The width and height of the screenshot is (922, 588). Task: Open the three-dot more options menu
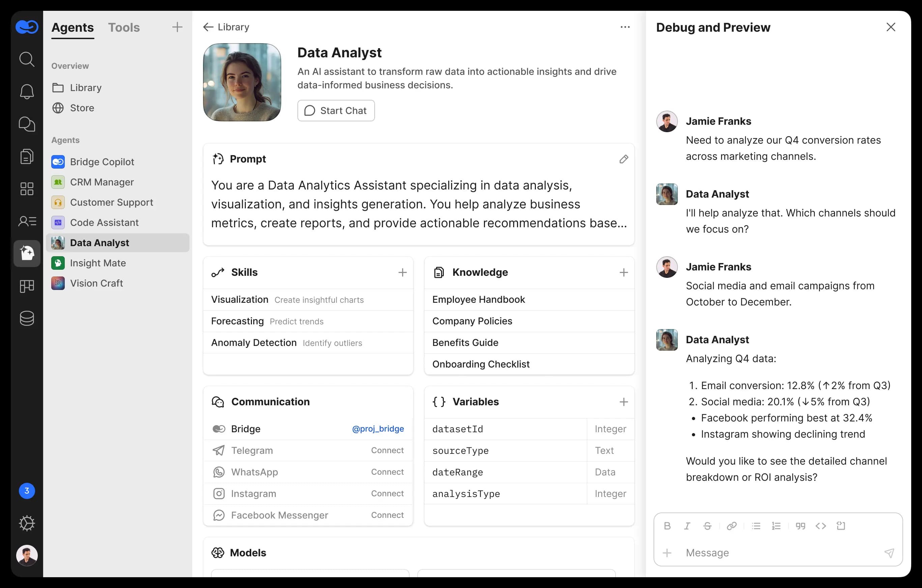click(625, 27)
